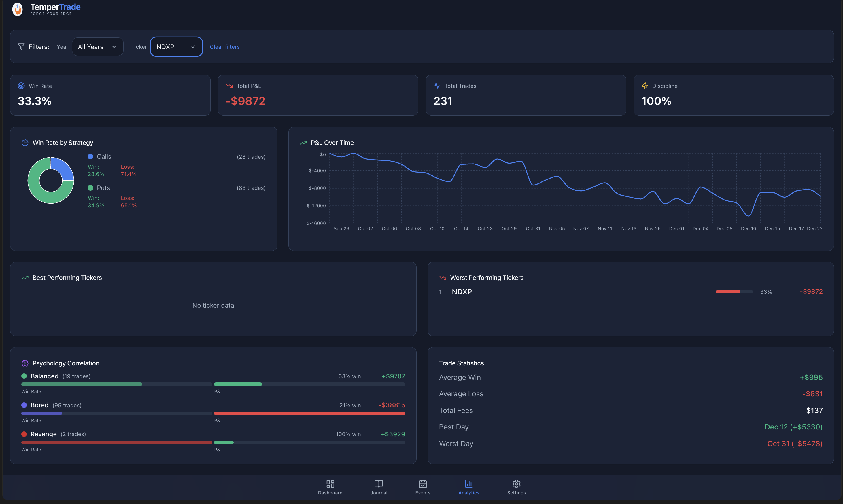Click the Psychology Correlation brain icon
The height and width of the screenshot is (504, 843).
[x=25, y=363]
